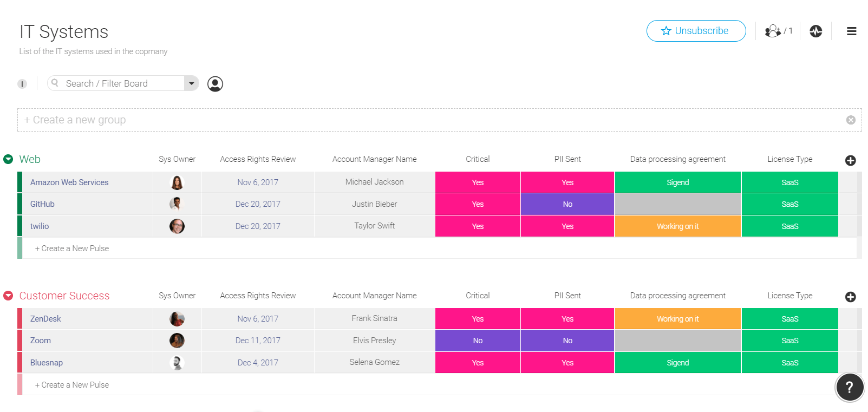Add a column to Customer Success group
Viewport: 868px width, 412px height.
click(x=850, y=297)
